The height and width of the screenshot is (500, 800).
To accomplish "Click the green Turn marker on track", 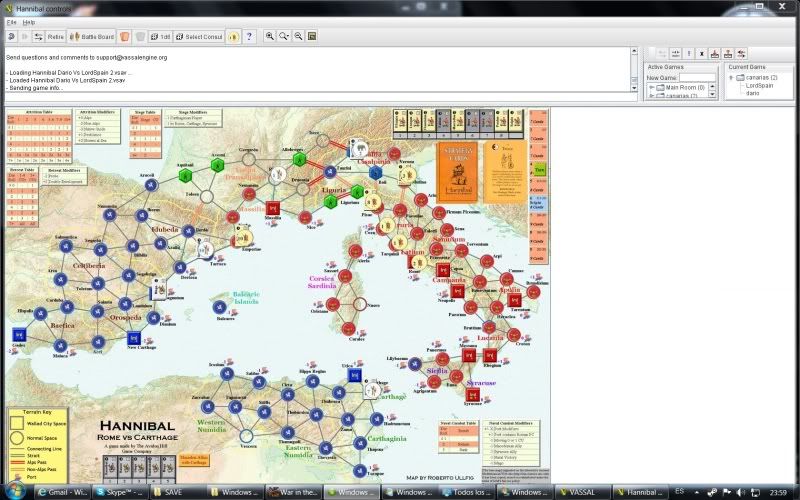I will point(539,169).
